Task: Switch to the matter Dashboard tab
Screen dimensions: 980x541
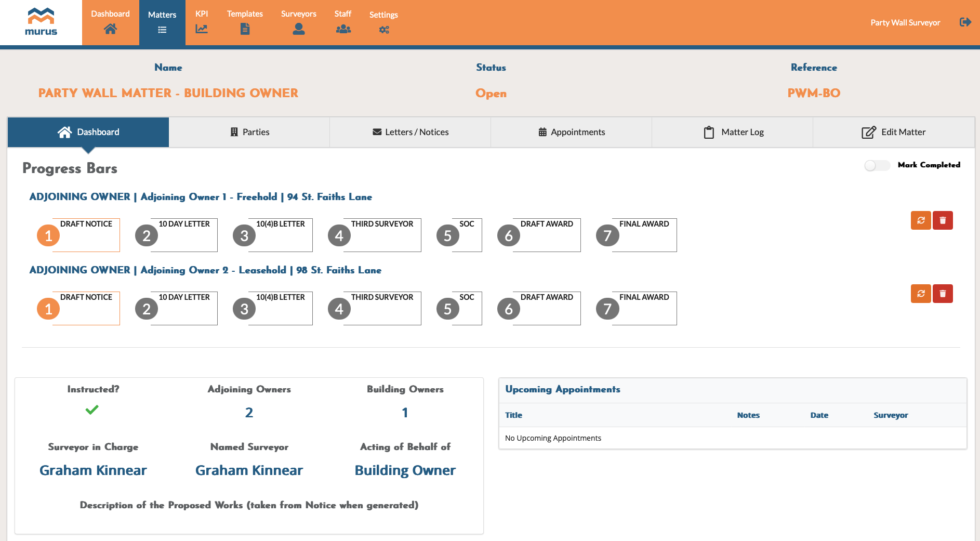Action: pos(88,132)
